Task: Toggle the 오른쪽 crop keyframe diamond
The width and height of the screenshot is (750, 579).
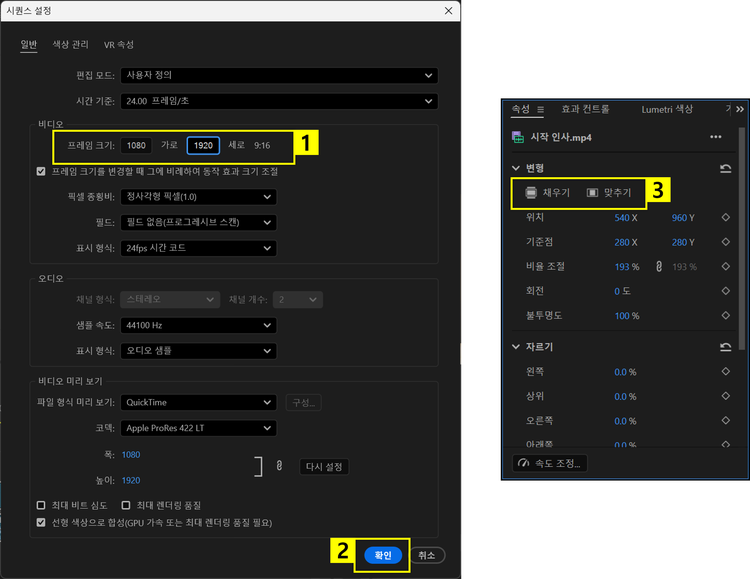Action: [726, 420]
